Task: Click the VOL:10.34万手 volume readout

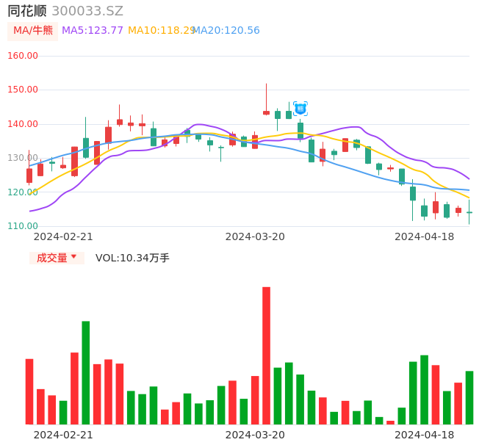Action: (x=132, y=258)
